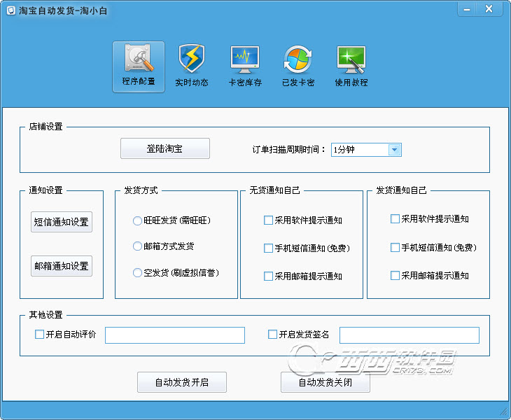Viewport: 511px width, 420px height.
Task: Expand the 订单扫描周期时间 dropdown arrow
Action: click(x=394, y=150)
